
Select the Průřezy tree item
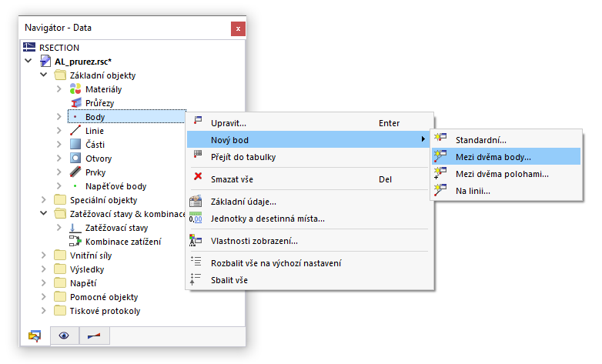point(99,103)
